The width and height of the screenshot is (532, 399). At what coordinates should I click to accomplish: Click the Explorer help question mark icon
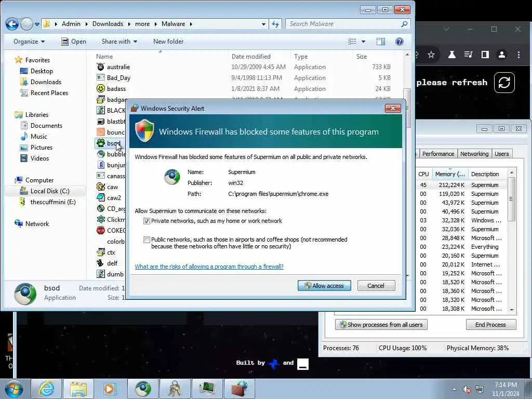400,42
